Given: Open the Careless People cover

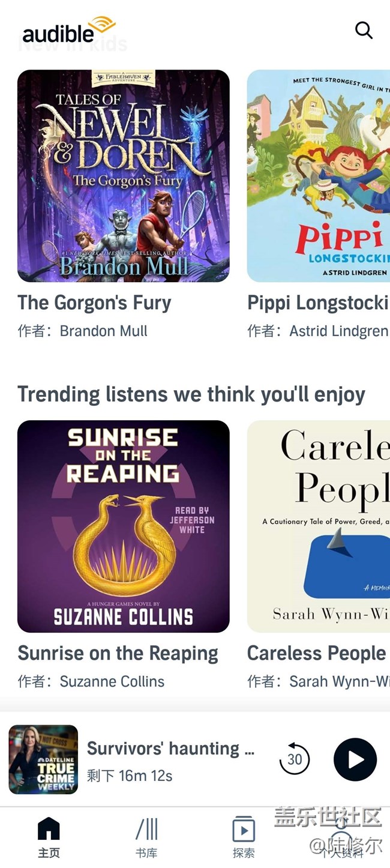Looking at the screenshot, I should tap(319, 526).
